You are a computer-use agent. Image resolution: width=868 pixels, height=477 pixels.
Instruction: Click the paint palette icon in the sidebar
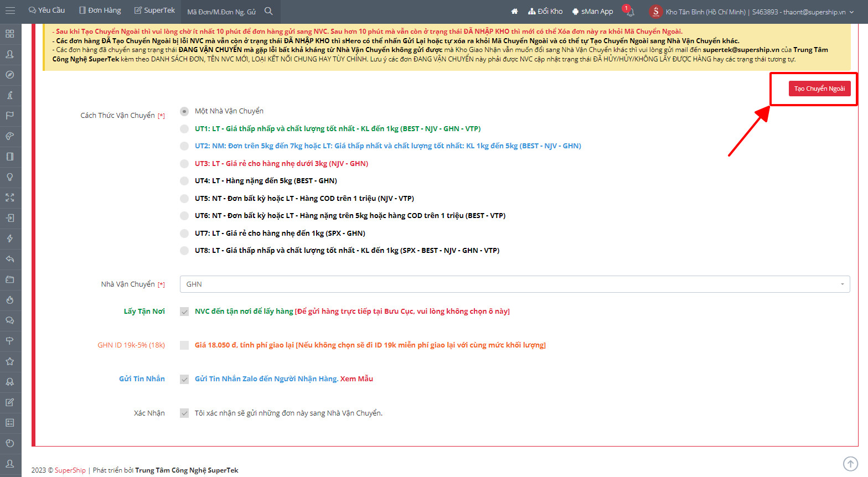[x=10, y=136]
